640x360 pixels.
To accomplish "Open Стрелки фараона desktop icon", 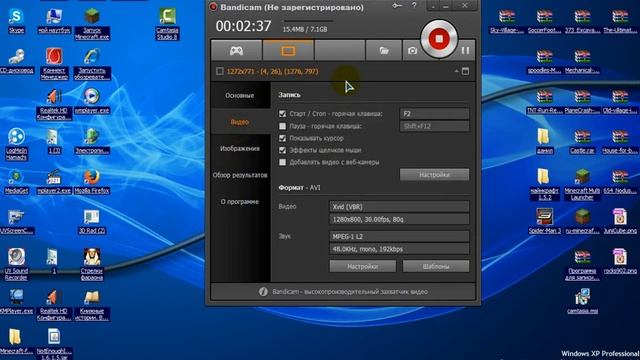I will click(x=92, y=264).
